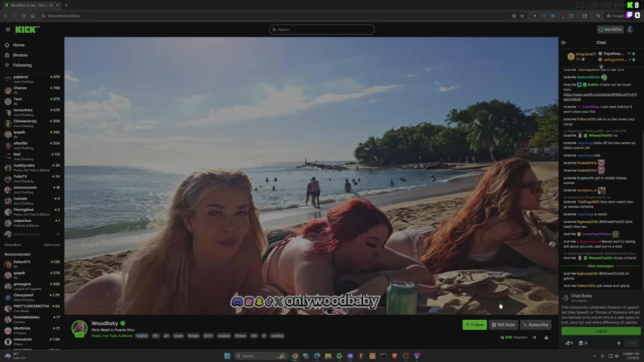Bookmark this page with star icon
Image resolution: width=644 pixels, height=362 pixels.
(x=522, y=16)
